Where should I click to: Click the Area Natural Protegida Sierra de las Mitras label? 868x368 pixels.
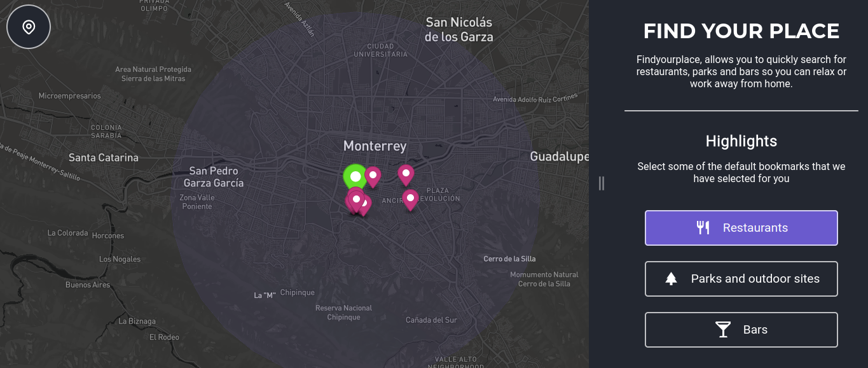click(x=153, y=74)
